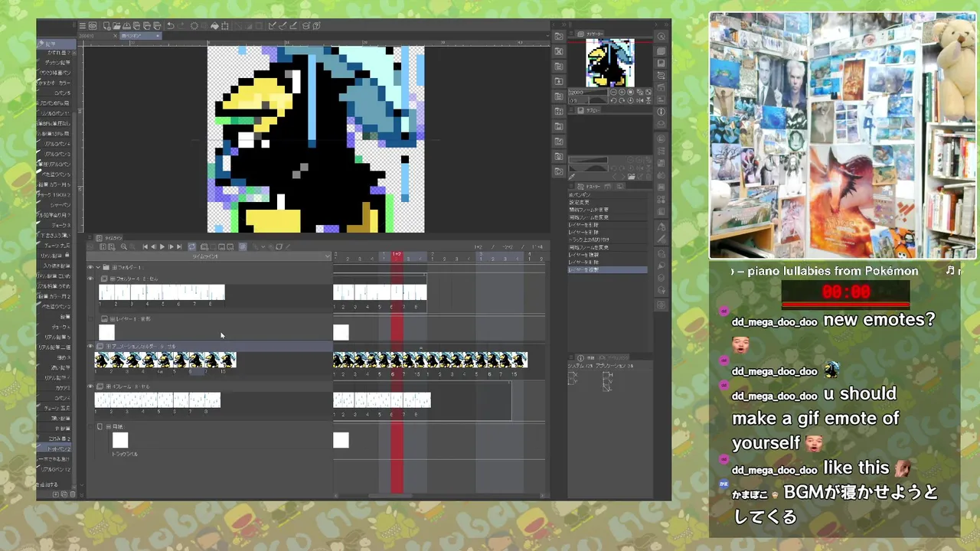The image size is (980, 551).
Task: Click the Undo arrow in the command bar
Action: click(x=170, y=25)
